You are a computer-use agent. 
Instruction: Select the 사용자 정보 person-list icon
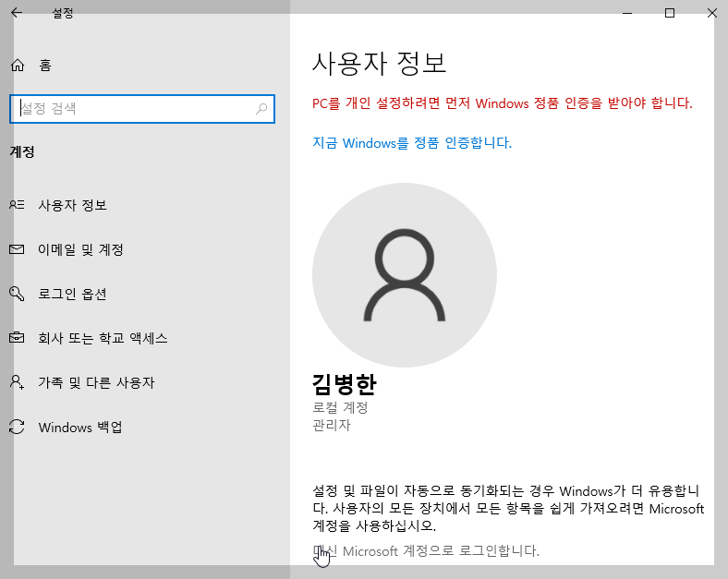(18, 205)
